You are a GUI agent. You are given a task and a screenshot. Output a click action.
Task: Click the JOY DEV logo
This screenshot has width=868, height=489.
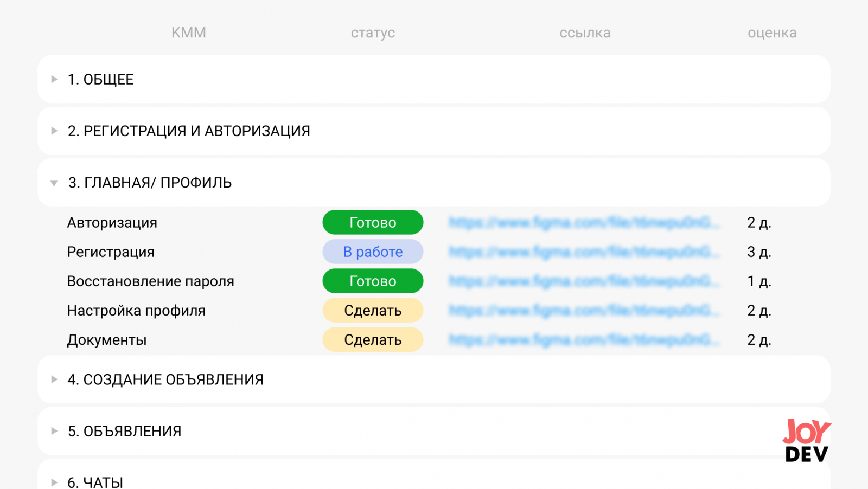[807, 440]
